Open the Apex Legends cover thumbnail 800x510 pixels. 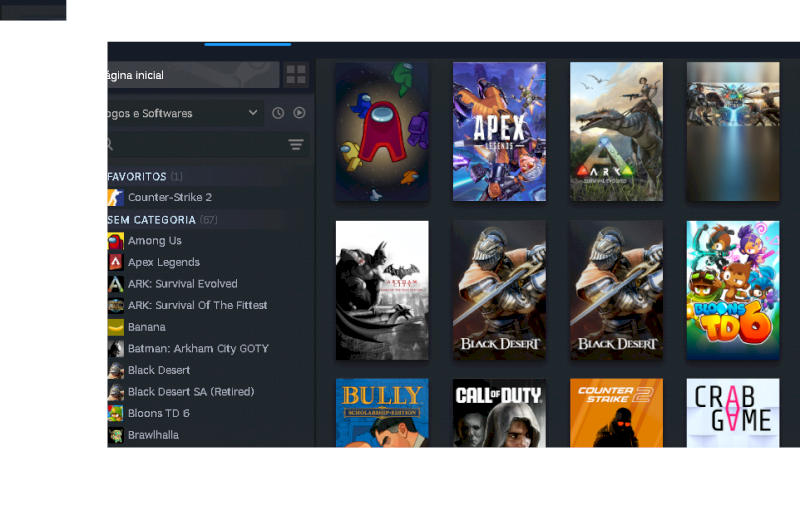click(x=499, y=131)
